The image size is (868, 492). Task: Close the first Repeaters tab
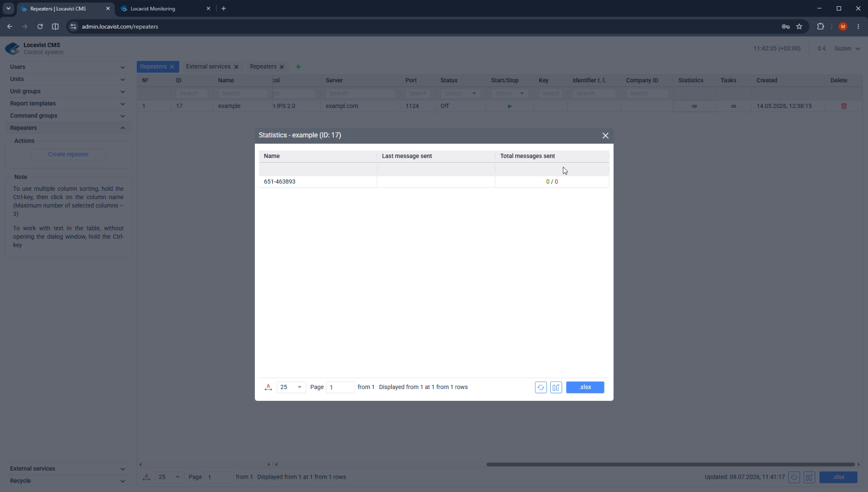tap(172, 67)
